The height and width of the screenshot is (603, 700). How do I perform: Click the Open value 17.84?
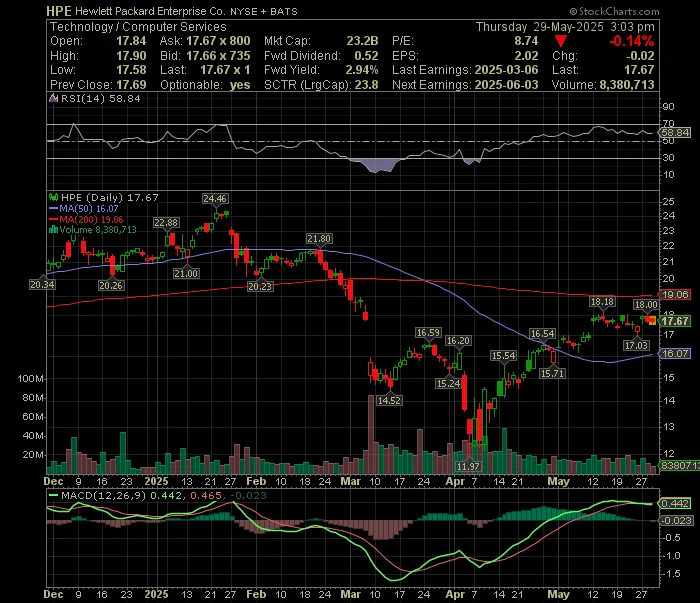(131, 41)
